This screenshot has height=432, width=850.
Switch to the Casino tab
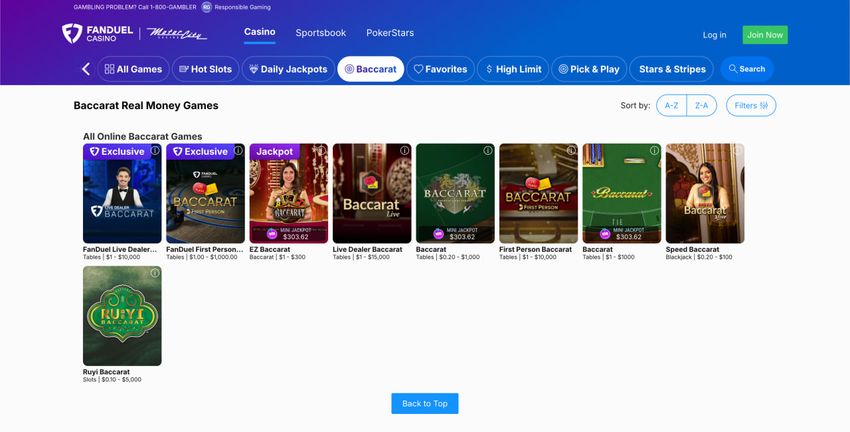click(x=260, y=32)
